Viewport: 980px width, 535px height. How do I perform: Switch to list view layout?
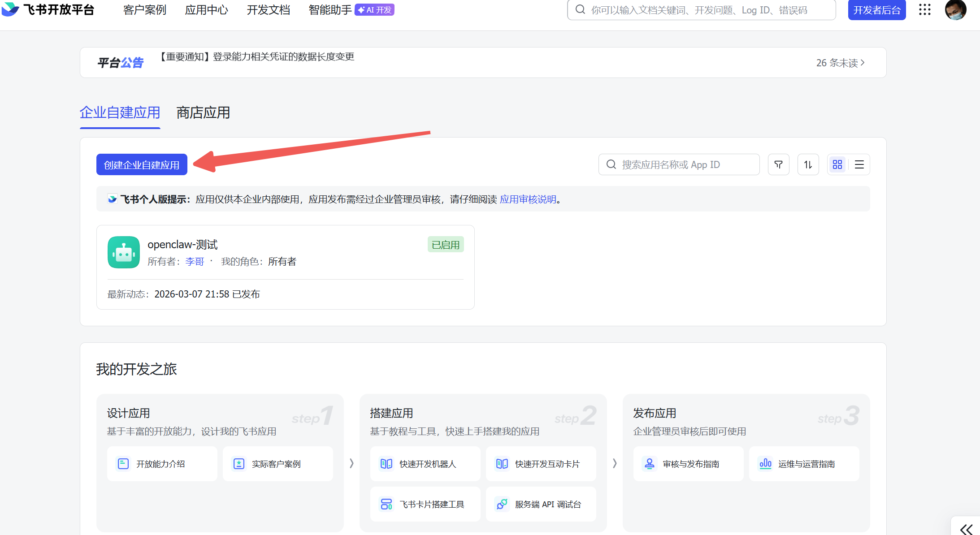(859, 164)
